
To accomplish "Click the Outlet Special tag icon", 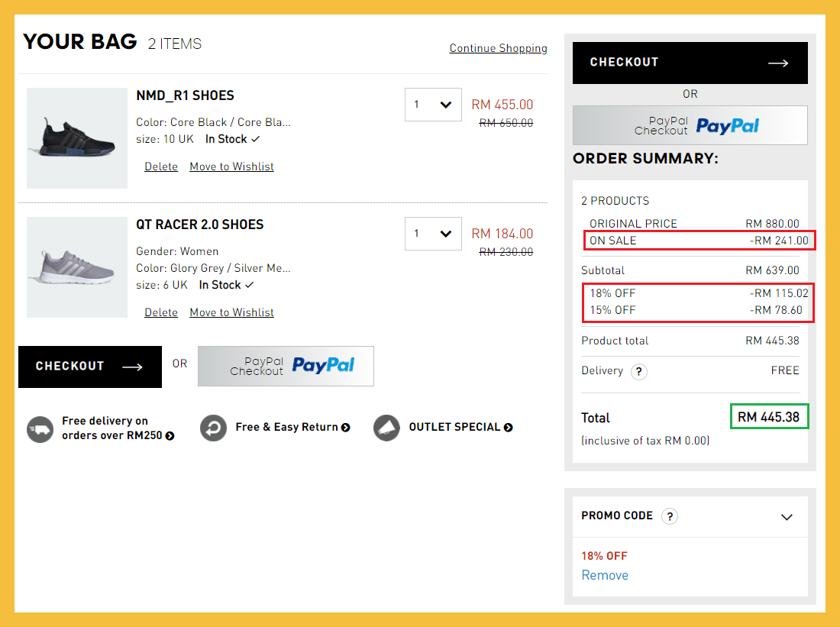I will click(x=387, y=428).
